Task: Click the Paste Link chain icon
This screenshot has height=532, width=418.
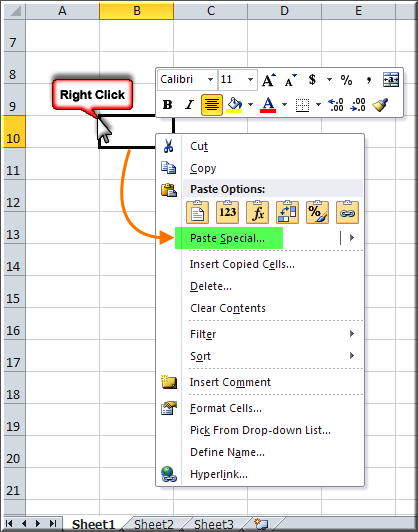Action: pos(347,212)
